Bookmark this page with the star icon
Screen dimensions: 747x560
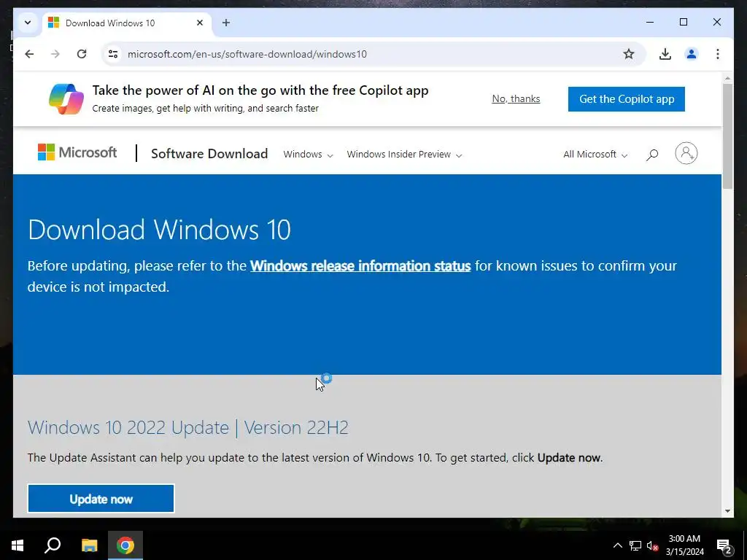pos(629,54)
